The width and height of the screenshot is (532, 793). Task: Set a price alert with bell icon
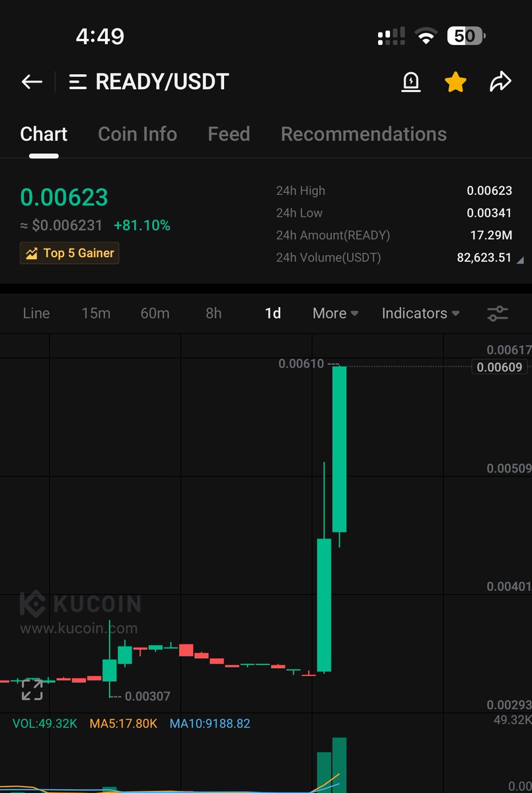pos(411,82)
